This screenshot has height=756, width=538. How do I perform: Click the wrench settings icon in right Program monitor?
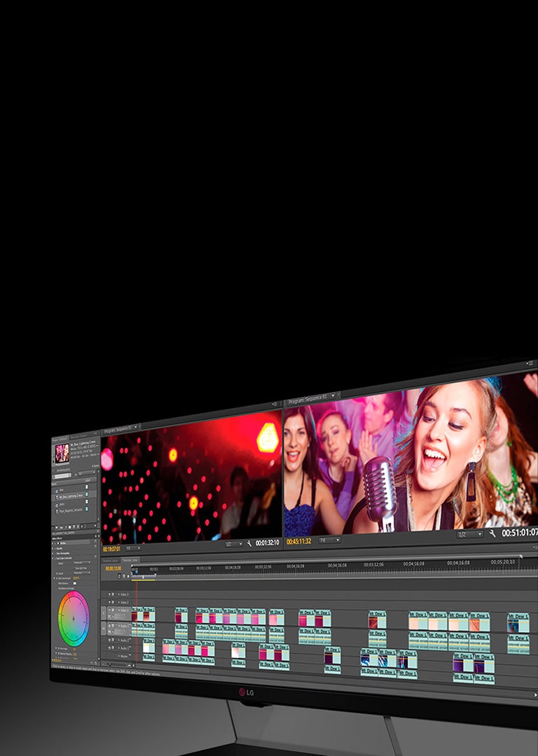tap(492, 533)
